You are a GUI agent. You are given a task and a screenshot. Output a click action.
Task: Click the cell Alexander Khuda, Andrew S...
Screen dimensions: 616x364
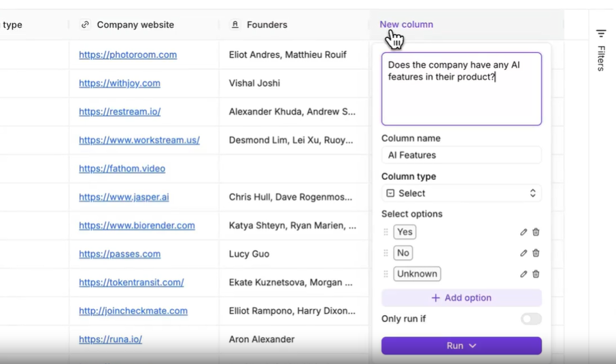(294, 112)
